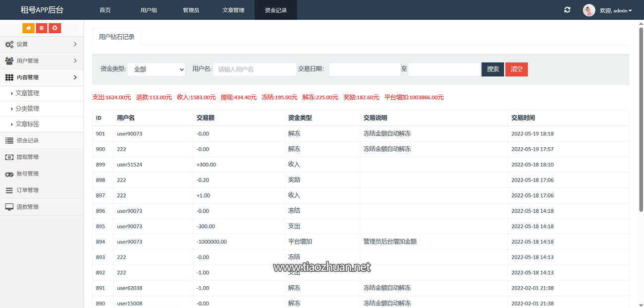Click the 搜索 button
Image resolution: width=644 pixels, height=308 pixels.
point(492,69)
